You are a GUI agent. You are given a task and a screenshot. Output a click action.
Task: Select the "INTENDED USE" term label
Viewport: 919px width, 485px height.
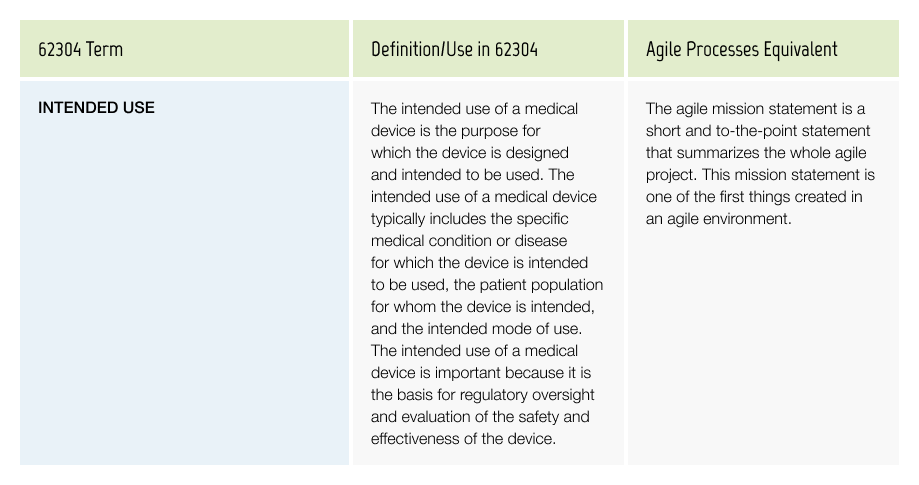96,108
